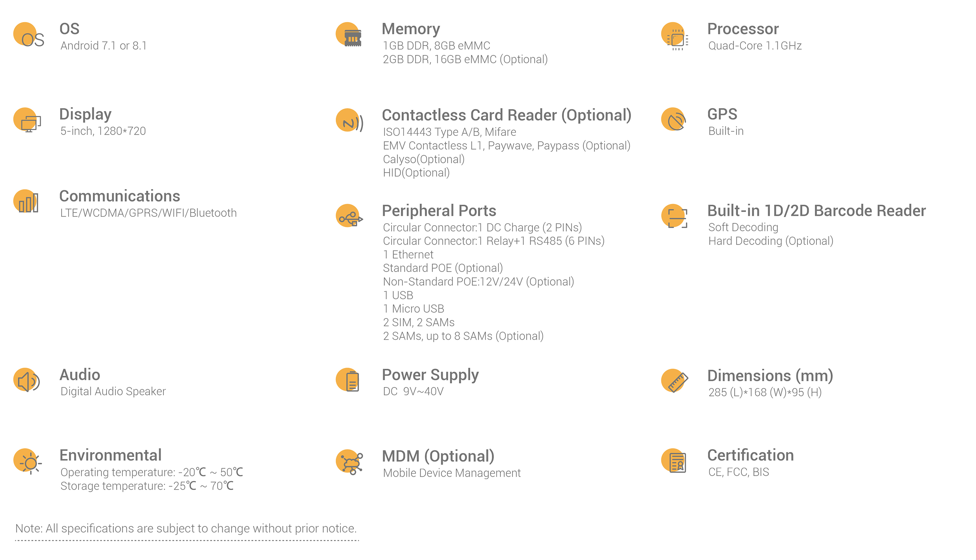Viewport: 976px width, 560px height.
Task: Click the Display monitors icon
Action: (27, 120)
